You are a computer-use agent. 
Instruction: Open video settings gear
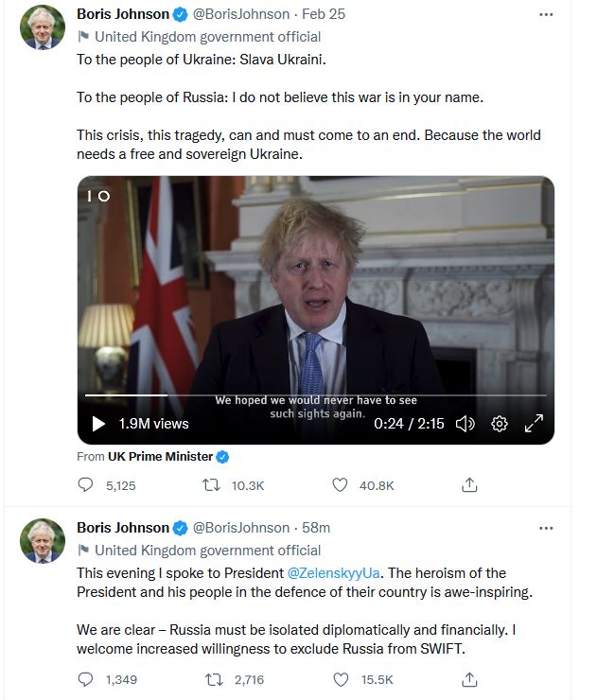500,424
